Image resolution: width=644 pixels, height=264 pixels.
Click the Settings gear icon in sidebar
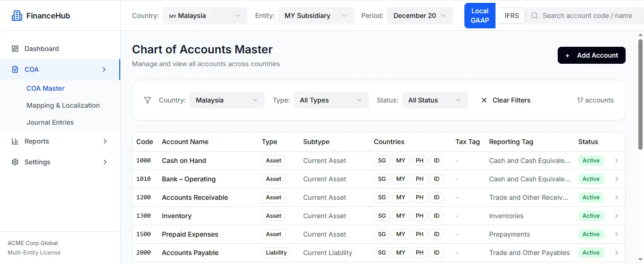(15, 162)
